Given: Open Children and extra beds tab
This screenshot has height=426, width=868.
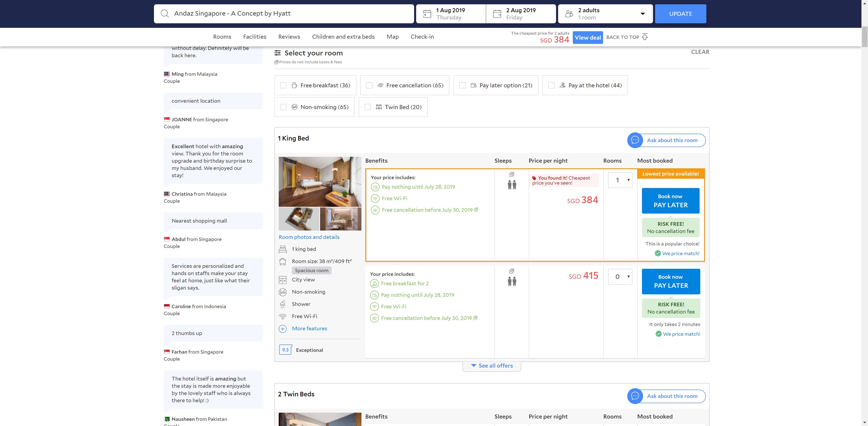Looking at the screenshot, I should 343,37.
